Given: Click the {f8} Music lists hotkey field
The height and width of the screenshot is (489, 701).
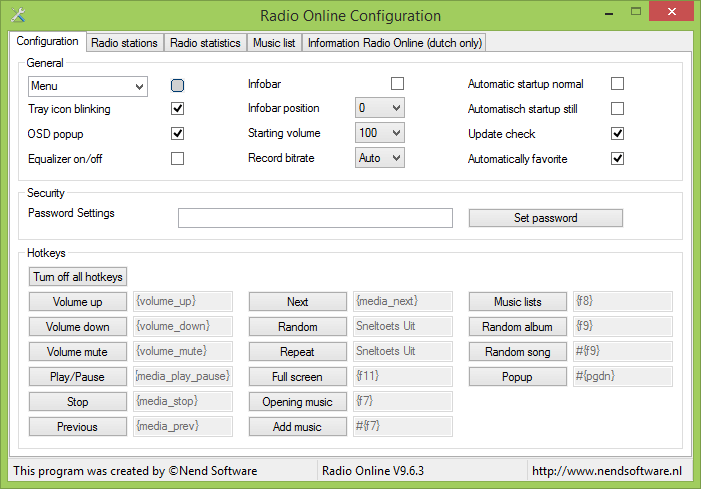Looking at the screenshot, I should point(623,301).
